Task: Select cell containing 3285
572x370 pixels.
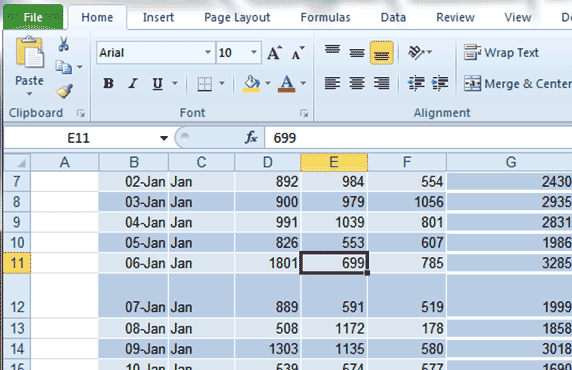Action: 509,263
